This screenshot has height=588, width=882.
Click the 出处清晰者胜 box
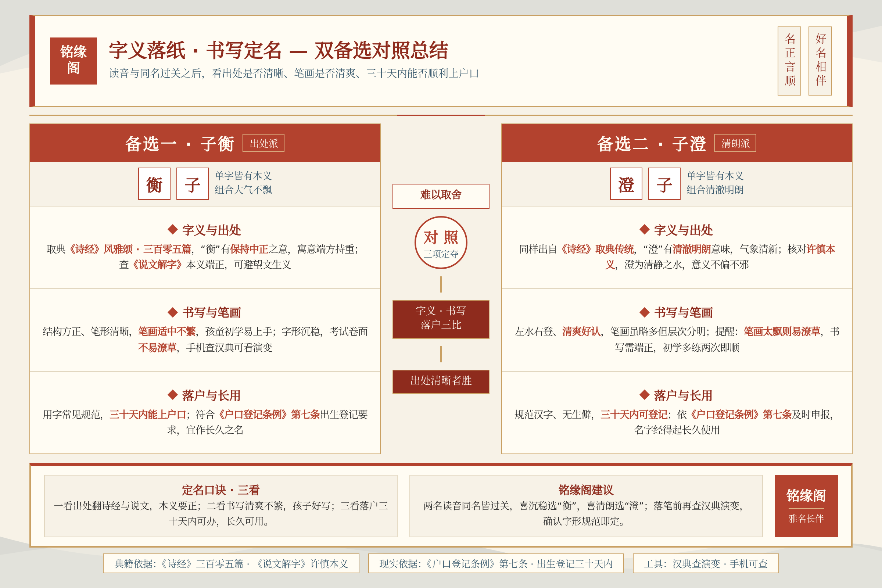click(441, 382)
